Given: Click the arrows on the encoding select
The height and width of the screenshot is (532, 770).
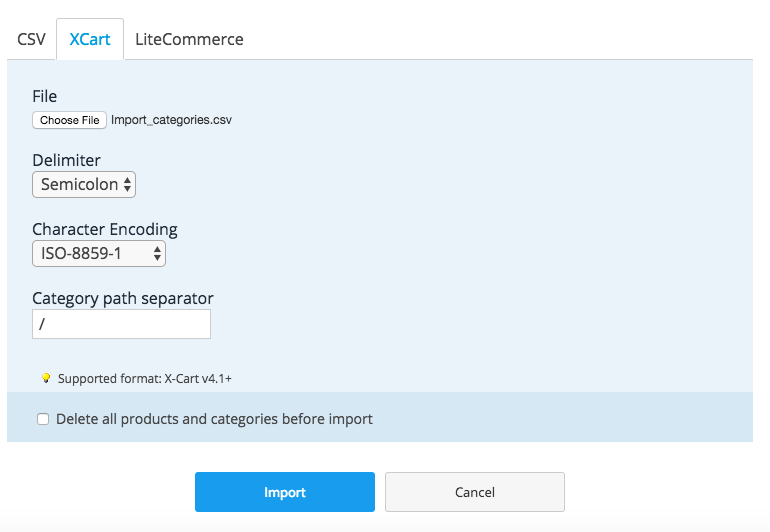Looking at the screenshot, I should click(x=157, y=254).
